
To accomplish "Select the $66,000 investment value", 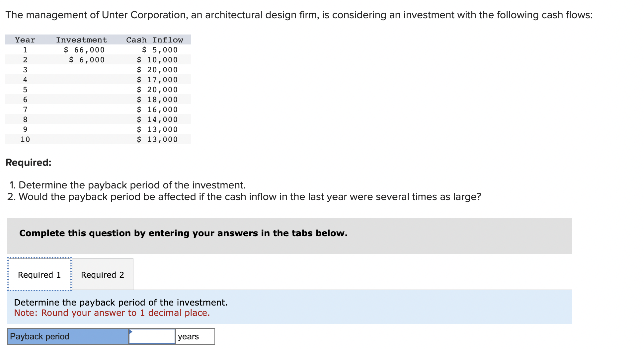I will coord(84,49).
